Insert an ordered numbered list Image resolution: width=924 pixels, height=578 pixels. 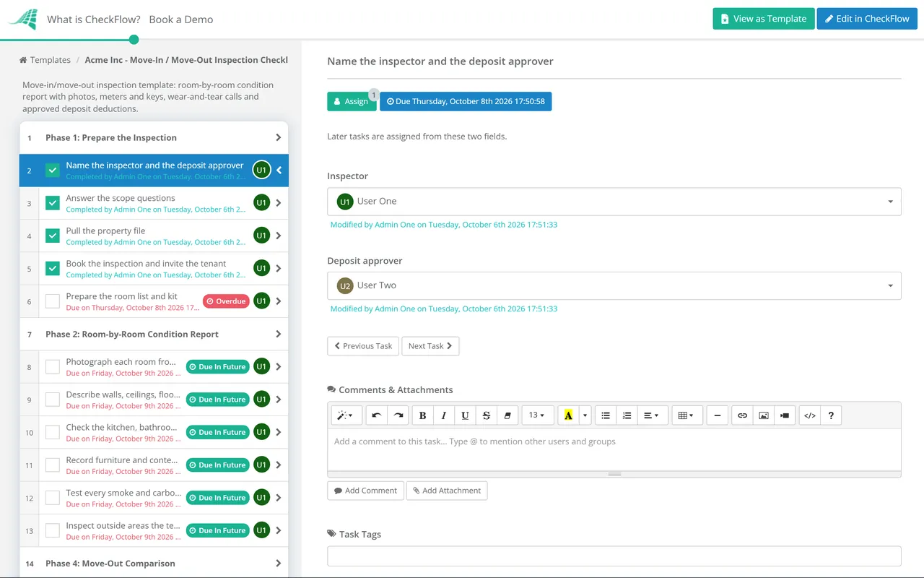click(627, 415)
